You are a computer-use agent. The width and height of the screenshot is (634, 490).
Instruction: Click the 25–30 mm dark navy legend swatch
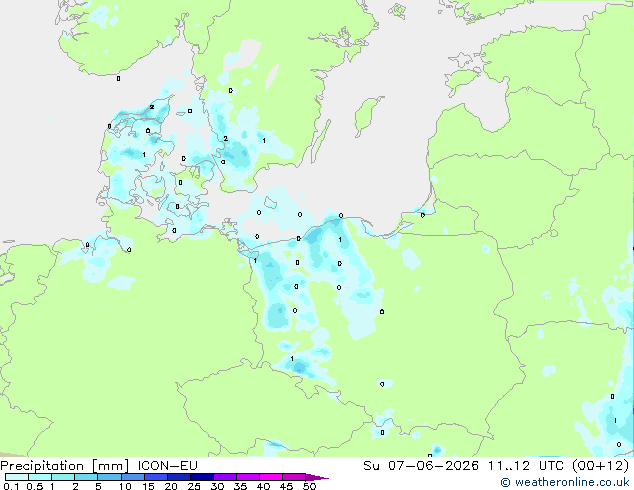click(x=201, y=477)
